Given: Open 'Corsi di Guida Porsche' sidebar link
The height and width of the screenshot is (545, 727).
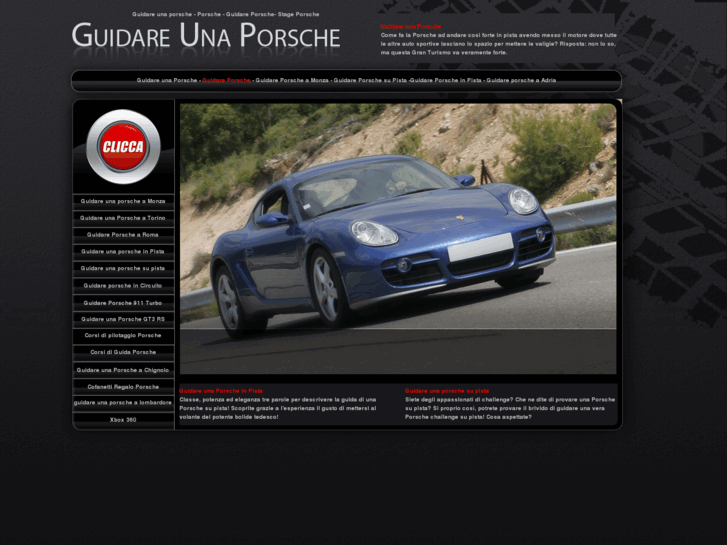Looking at the screenshot, I should tap(123, 352).
